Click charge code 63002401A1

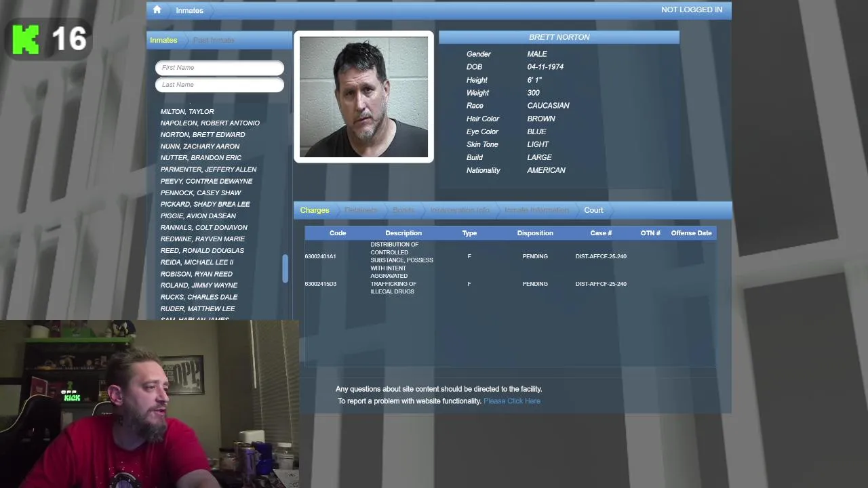[320, 257]
